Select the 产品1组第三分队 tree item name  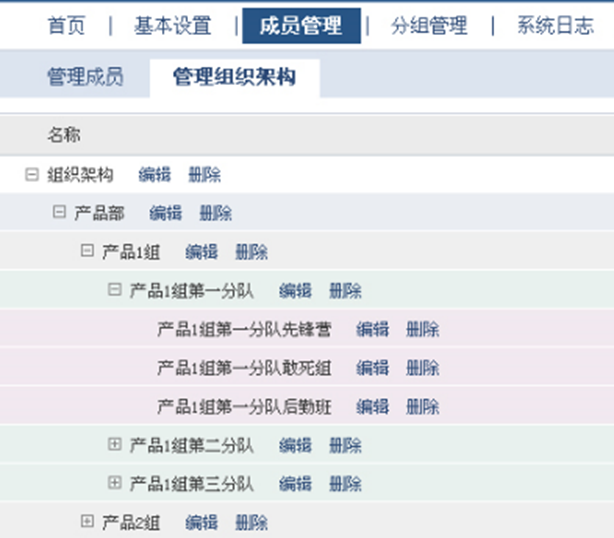tap(192, 484)
